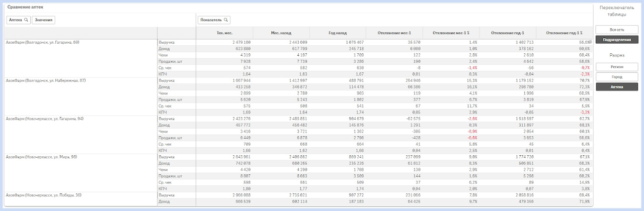Click the value 1 402 713
The image size is (644, 211).
524,42
